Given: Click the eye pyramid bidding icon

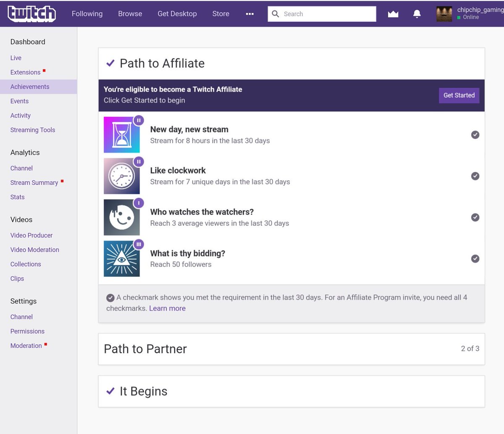Looking at the screenshot, I should (x=122, y=258).
